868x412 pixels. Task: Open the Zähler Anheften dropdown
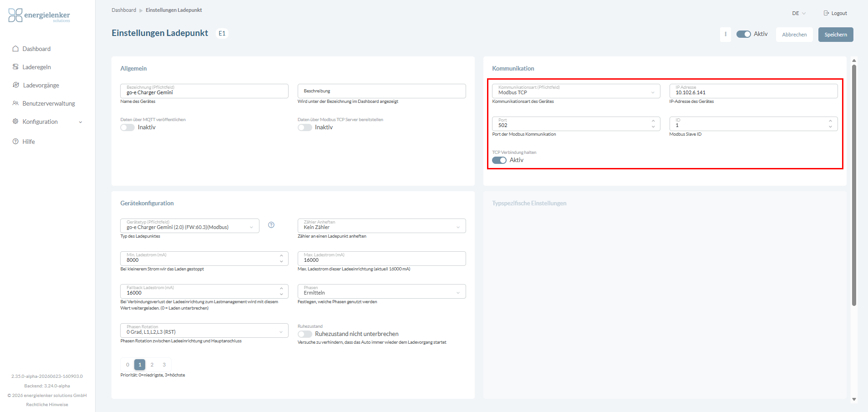381,226
